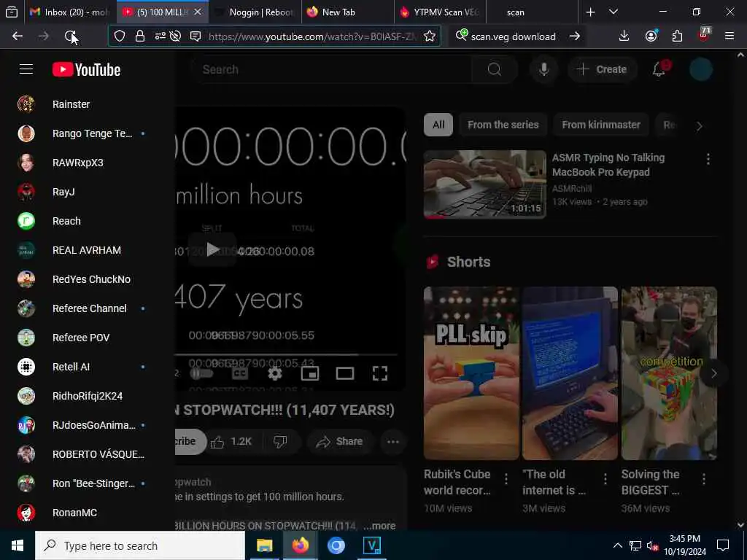The image size is (747, 560).
Task: Select the From the series chip
Action: [x=503, y=125]
